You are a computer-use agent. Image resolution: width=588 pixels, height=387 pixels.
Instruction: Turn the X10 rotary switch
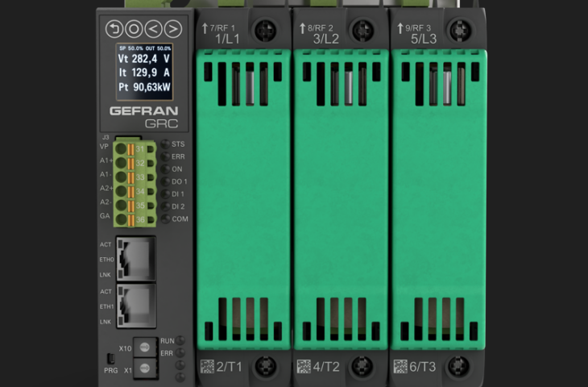[x=145, y=347]
